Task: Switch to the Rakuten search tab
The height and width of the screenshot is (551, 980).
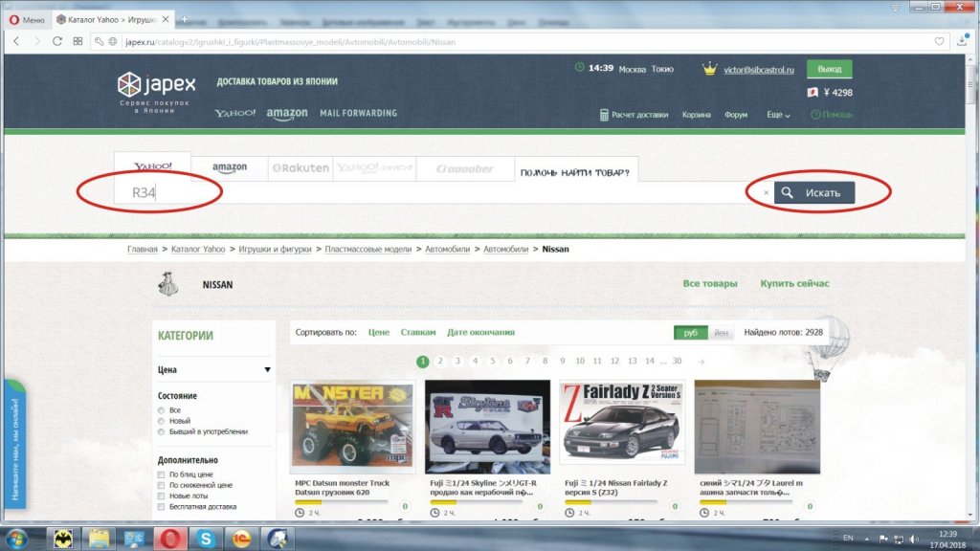Action: (x=301, y=167)
